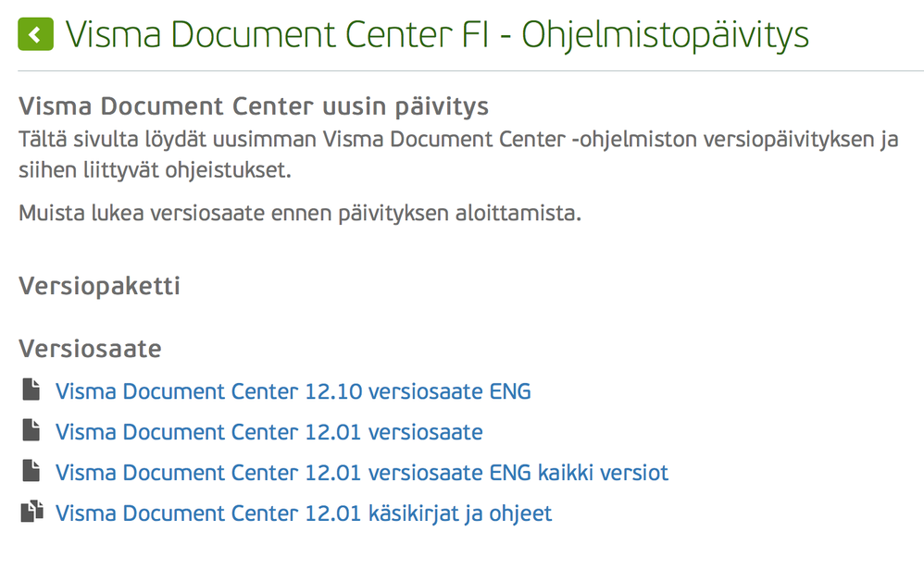Click the stacked documents icon for käsikirjat ja ohjeet
Screen dimensions: 924x569
(32, 513)
